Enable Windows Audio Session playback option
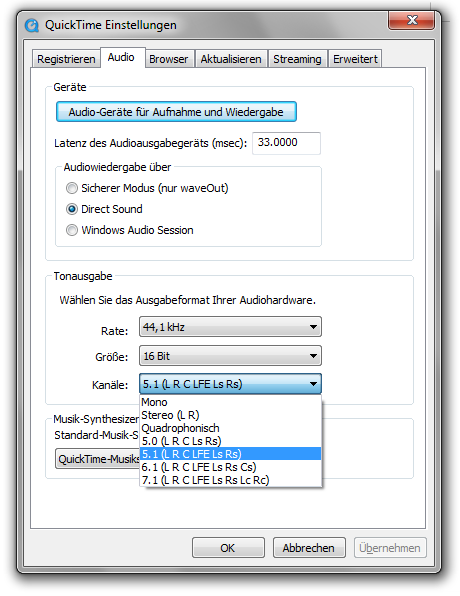Viewport: 460px width, 596px height. pos(71,230)
